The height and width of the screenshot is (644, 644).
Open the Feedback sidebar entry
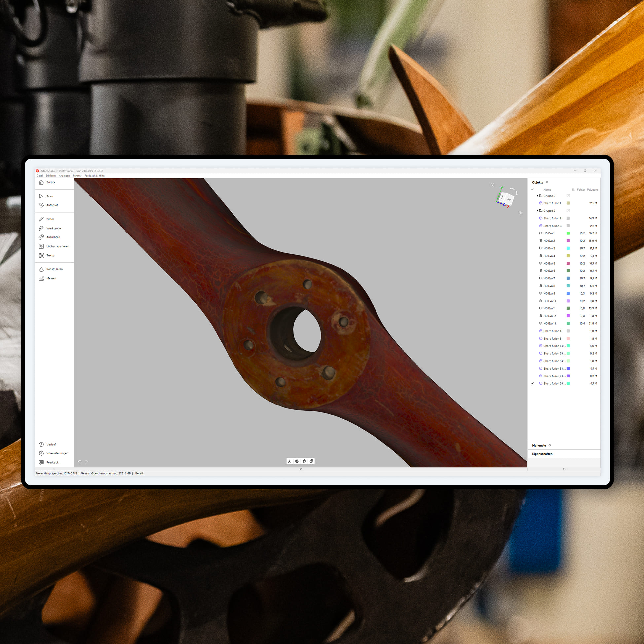(49, 462)
